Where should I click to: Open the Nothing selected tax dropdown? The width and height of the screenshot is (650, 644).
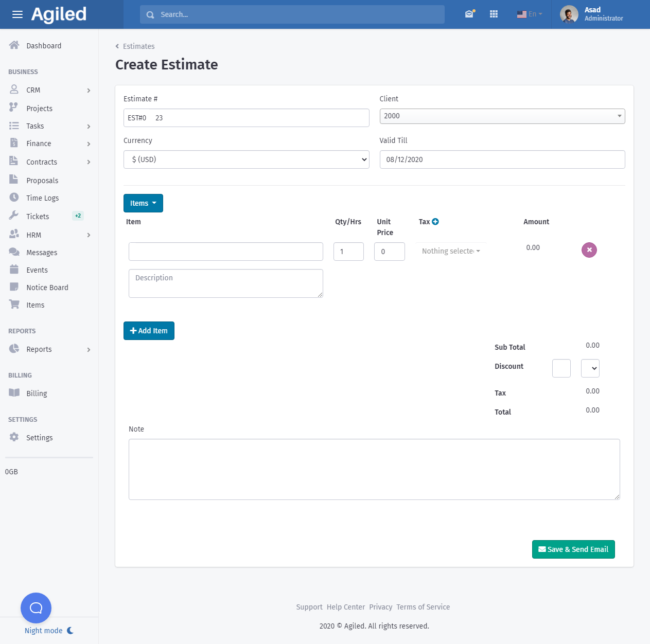tap(450, 251)
